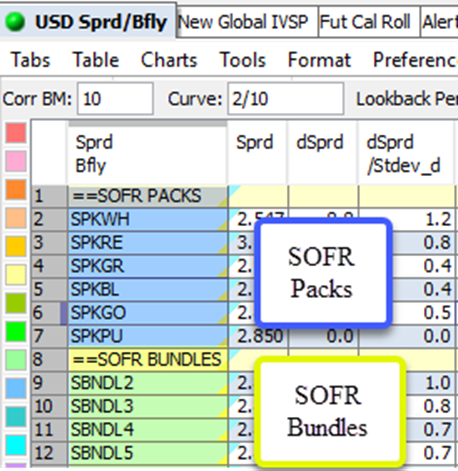Pick the teal color swatch
Viewport: 458px width, 471px height.
[x=16, y=416]
